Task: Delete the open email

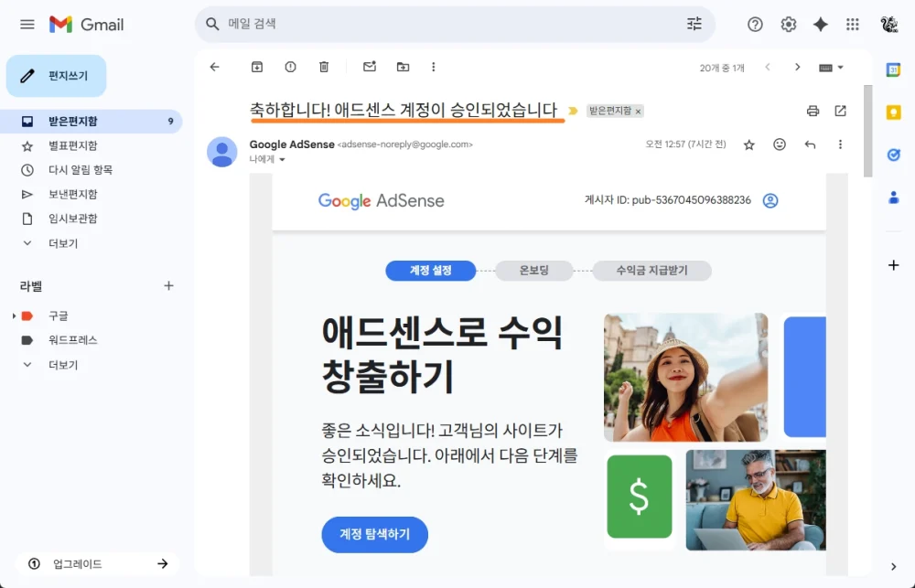Action: [324, 67]
